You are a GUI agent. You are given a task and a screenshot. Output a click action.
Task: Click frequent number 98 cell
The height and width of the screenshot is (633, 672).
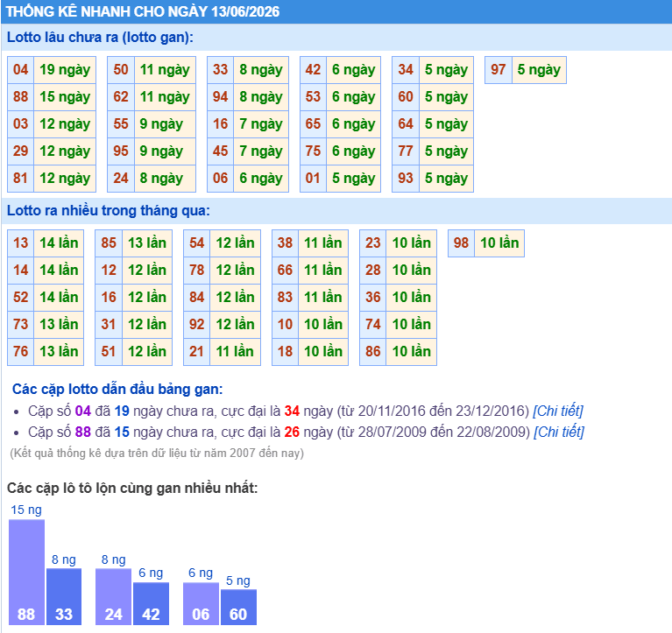(x=461, y=243)
